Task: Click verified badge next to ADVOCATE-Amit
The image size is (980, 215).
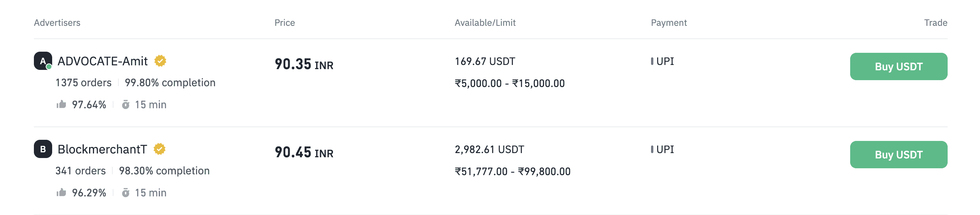Action: 160,61
